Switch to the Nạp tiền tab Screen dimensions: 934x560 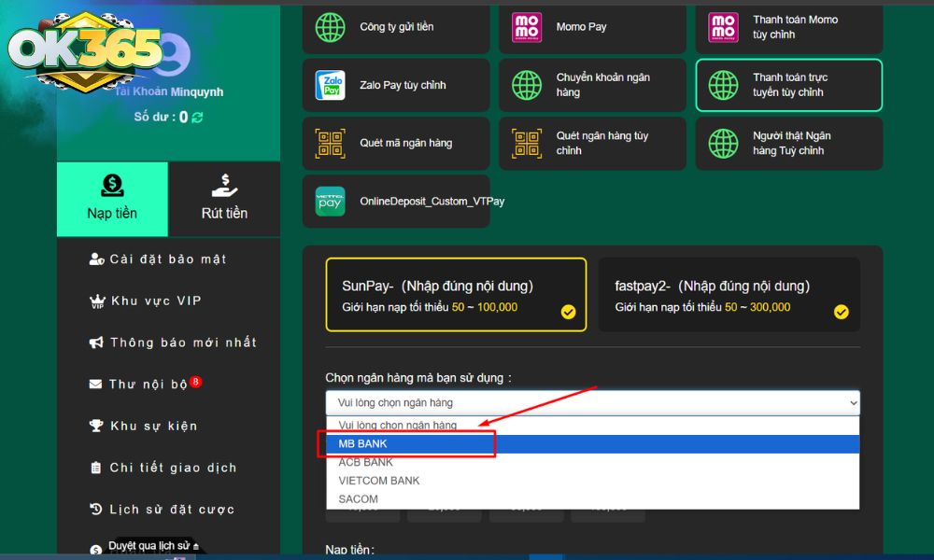112,199
